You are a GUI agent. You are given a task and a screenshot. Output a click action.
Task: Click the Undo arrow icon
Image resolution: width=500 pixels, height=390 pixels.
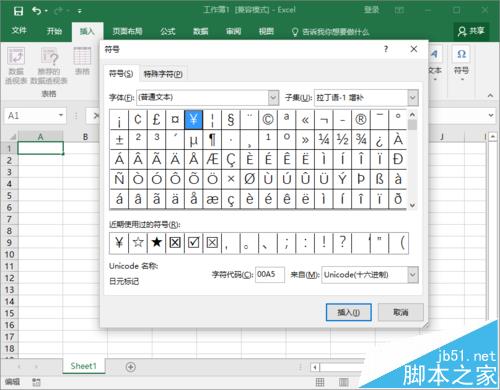[36, 11]
